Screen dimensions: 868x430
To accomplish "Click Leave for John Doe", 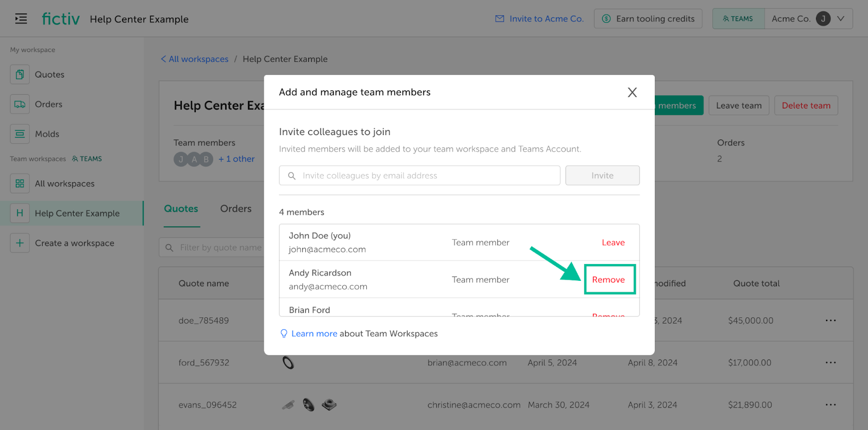I will (613, 242).
